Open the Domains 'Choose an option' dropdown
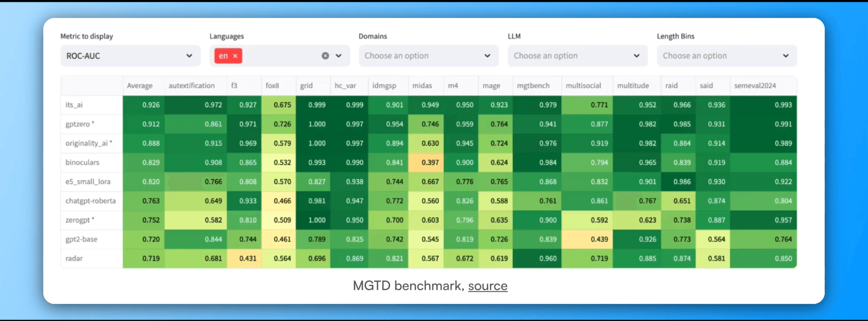Viewport: 868px width, 321px height. 429,56
